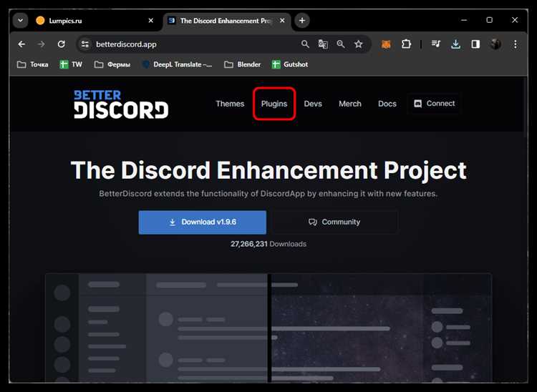Viewport: 537px width, 392px height.
Task: Minimize the browser window
Action: [464, 20]
